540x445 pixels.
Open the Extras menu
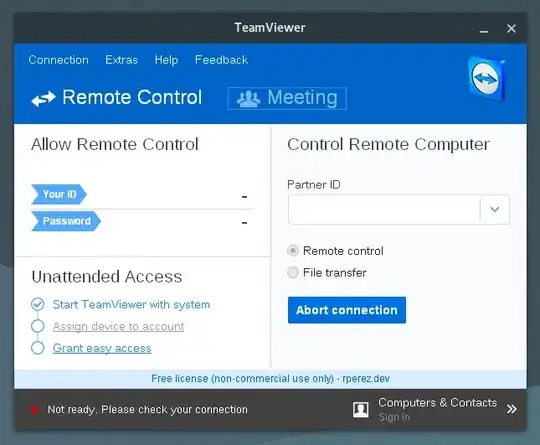[122, 60]
